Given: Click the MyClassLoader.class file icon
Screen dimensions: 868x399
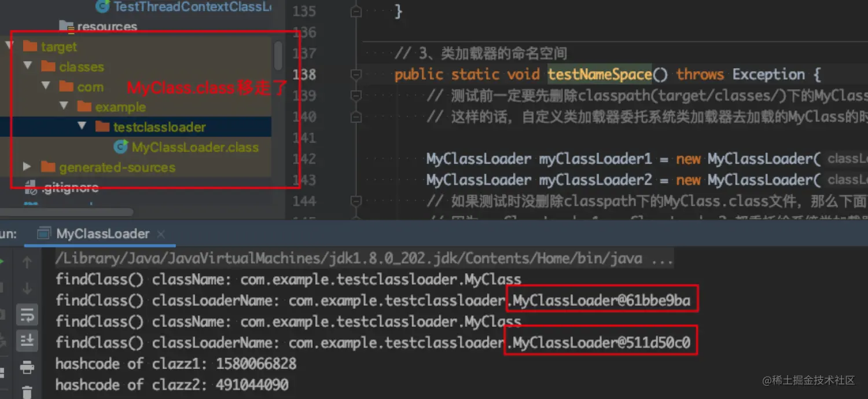Looking at the screenshot, I should (x=120, y=147).
